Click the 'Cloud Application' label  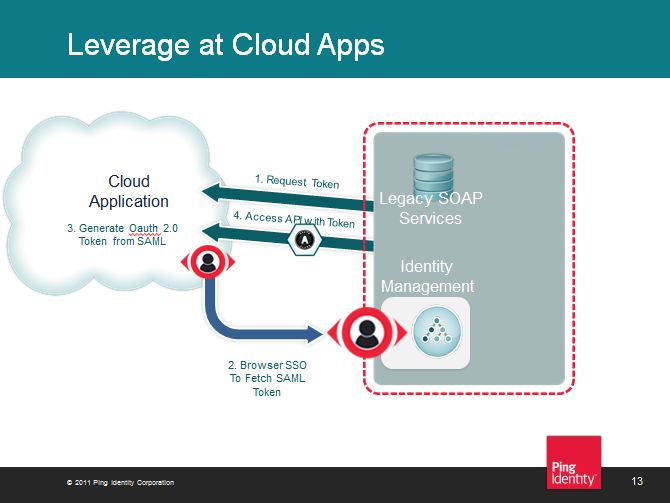point(129,191)
